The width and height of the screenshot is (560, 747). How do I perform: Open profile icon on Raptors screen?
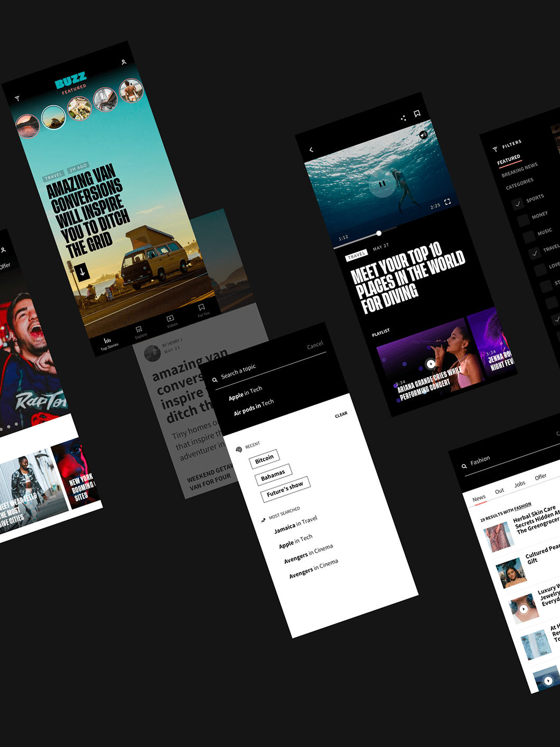pyautogui.click(x=3, y=250)
